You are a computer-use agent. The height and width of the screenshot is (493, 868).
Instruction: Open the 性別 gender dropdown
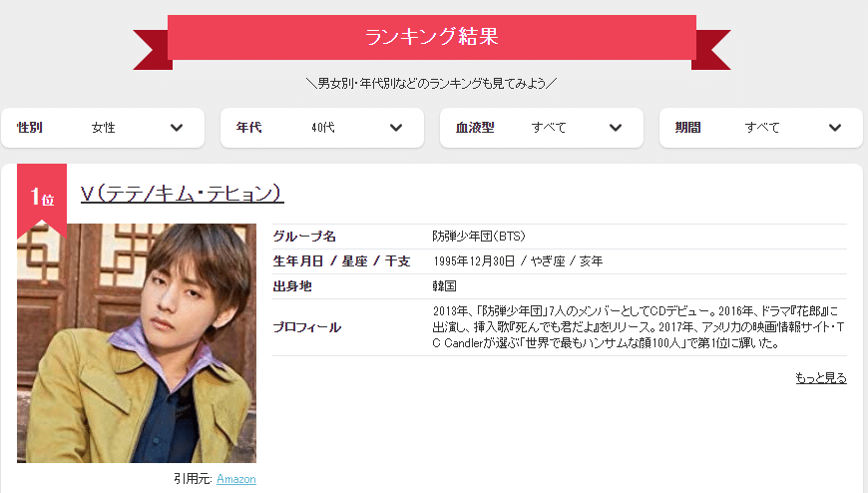coord(103,128)
